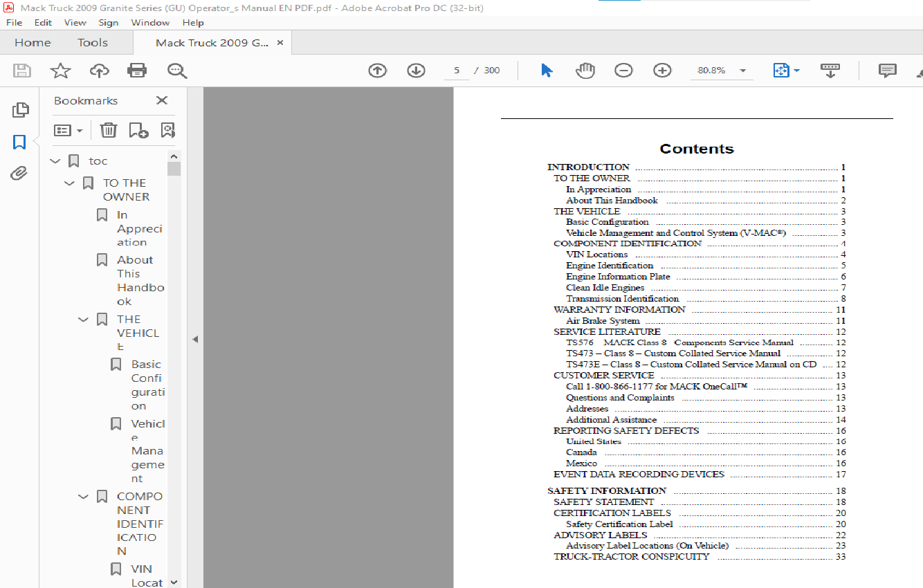Find current bookmark icon
The height and width of the screenshot is (588, 923).
point(167,130)
